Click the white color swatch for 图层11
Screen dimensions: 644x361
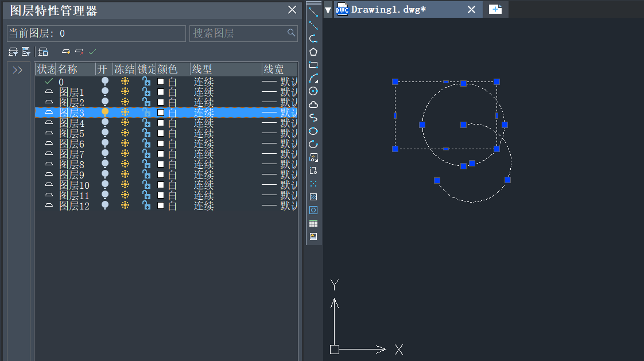click(x=161, y=195)
